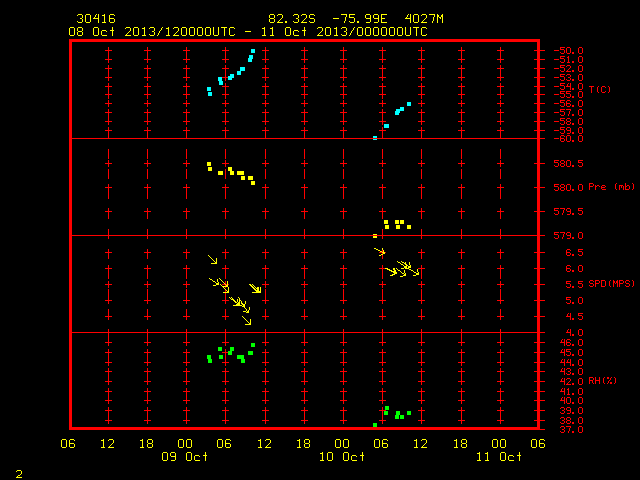
Task: Click the Pre (mb) pressure axis label
Action: [611, 187]
